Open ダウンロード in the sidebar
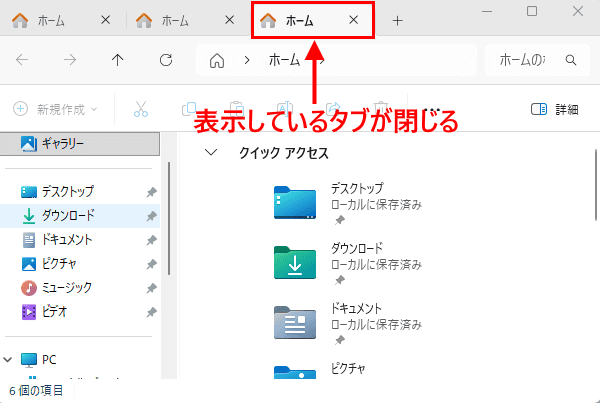 pos(80,215)
